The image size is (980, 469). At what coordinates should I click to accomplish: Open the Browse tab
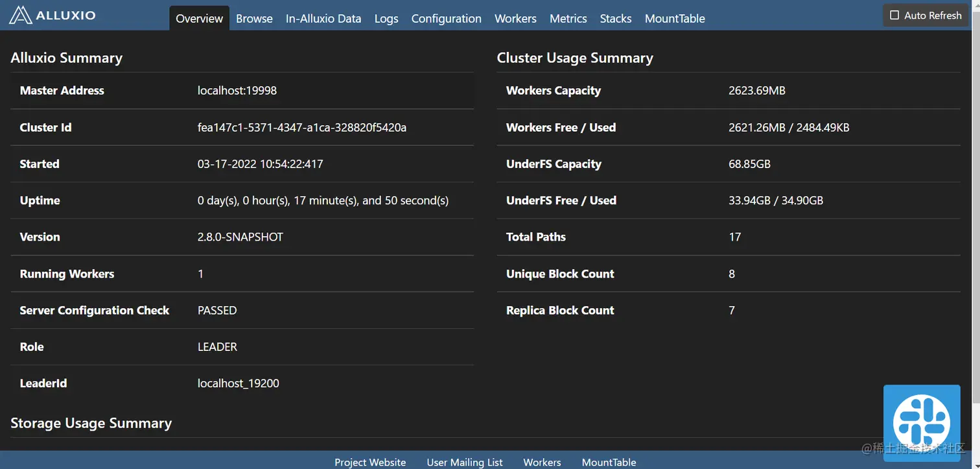254,19
